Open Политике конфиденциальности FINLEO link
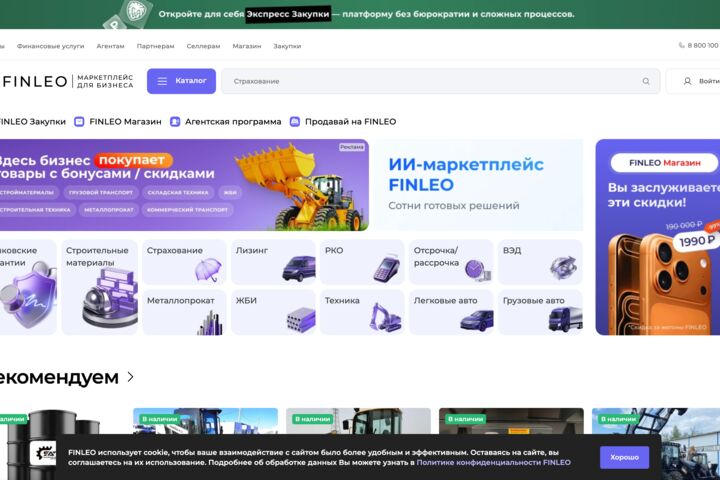This screenshot has height=480, width=720. (x=493, y=462)
